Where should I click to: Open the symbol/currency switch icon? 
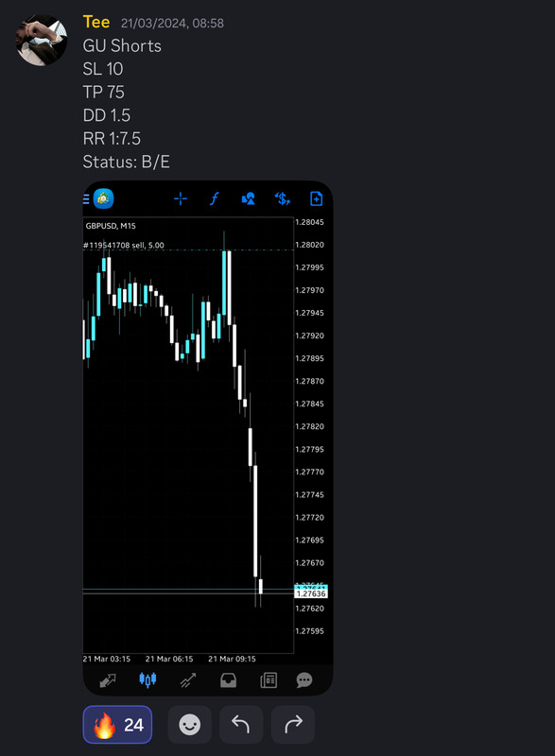pos(282,198)
